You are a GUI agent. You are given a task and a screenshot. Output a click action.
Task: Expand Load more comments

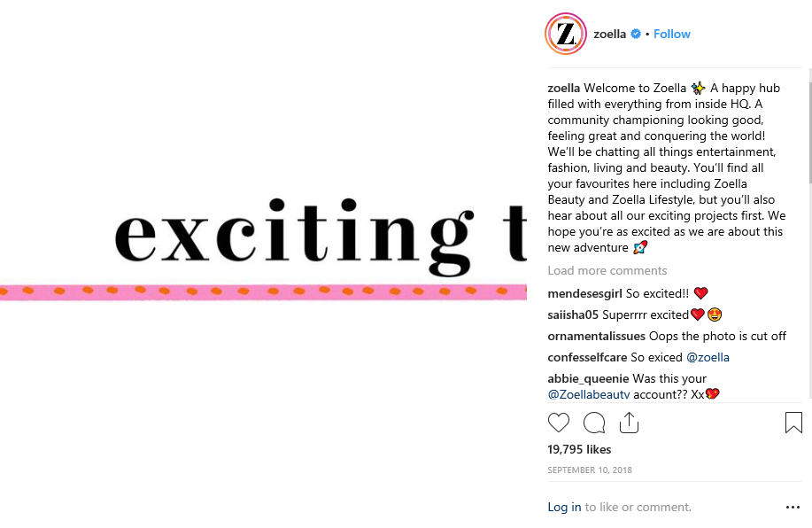607,271
